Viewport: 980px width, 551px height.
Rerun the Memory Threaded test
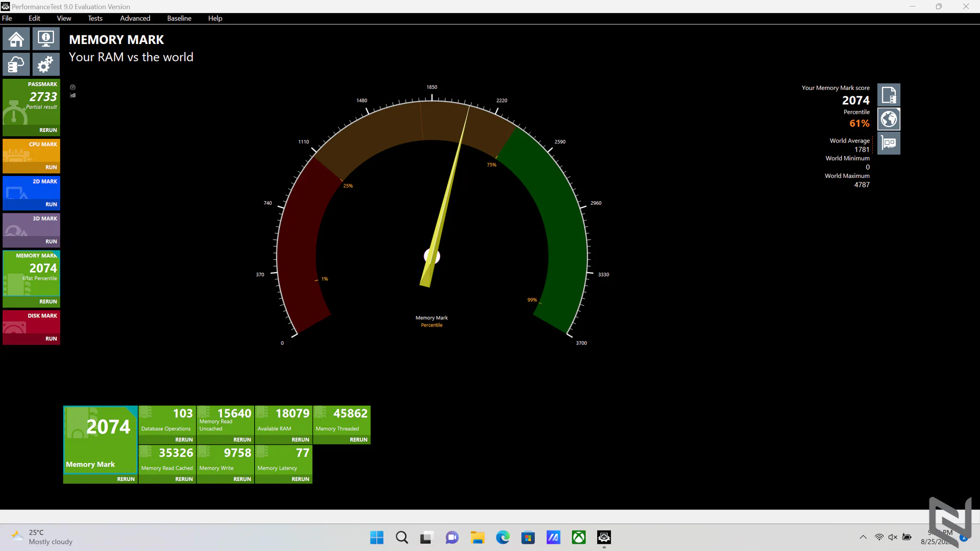coord(358,440)
